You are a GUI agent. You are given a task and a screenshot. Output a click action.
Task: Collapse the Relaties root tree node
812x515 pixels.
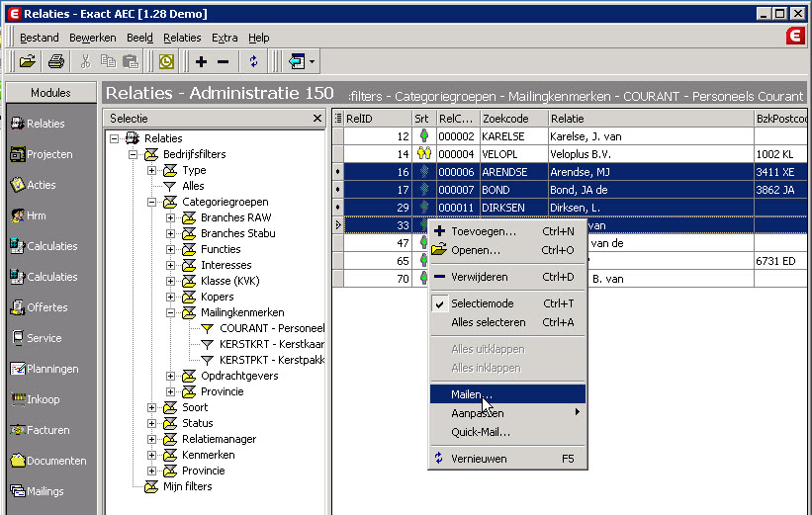pos(115,138)
